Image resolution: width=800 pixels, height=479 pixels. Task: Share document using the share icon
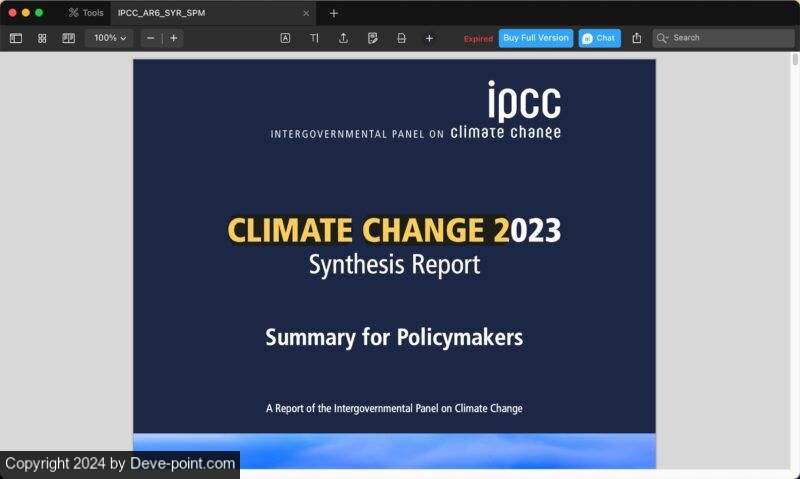(637, 38)
